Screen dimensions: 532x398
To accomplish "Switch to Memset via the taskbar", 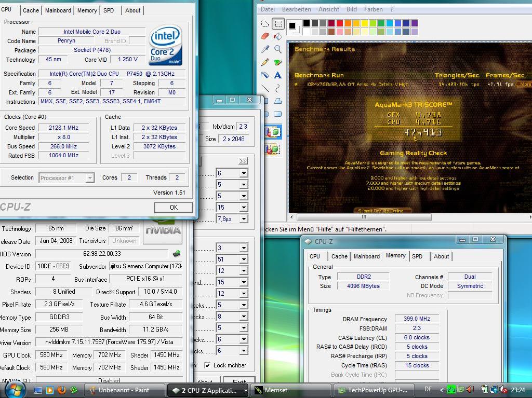I will [x=292, y=390].
